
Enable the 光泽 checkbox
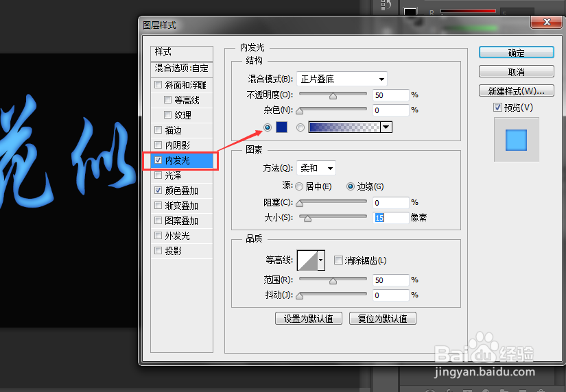[158, 175]
